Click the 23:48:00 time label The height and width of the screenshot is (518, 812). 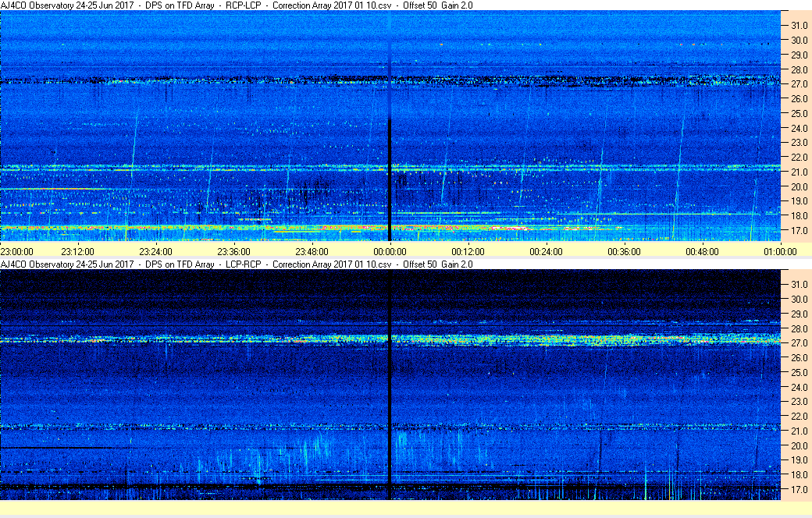click(312, 251)
